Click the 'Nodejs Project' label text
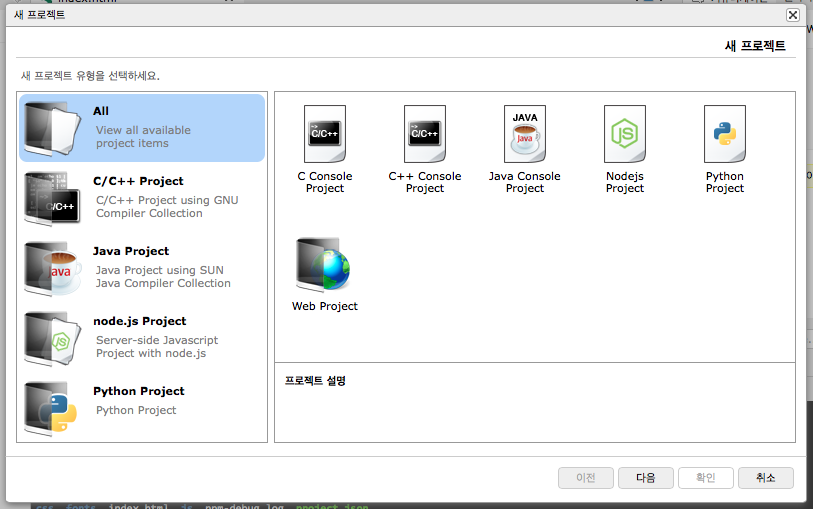 click(x=625, y=182)
